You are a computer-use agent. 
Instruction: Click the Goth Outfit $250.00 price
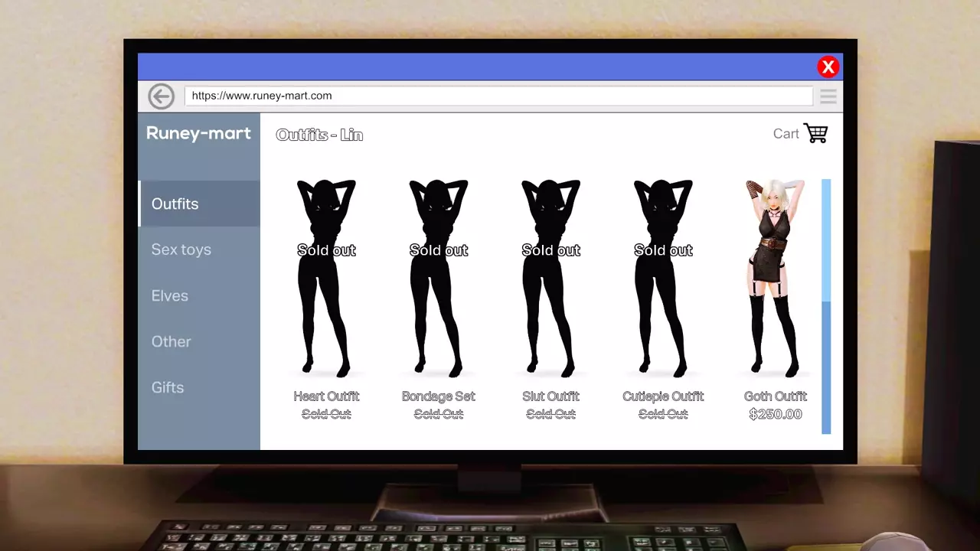click(x=775, y=414)
